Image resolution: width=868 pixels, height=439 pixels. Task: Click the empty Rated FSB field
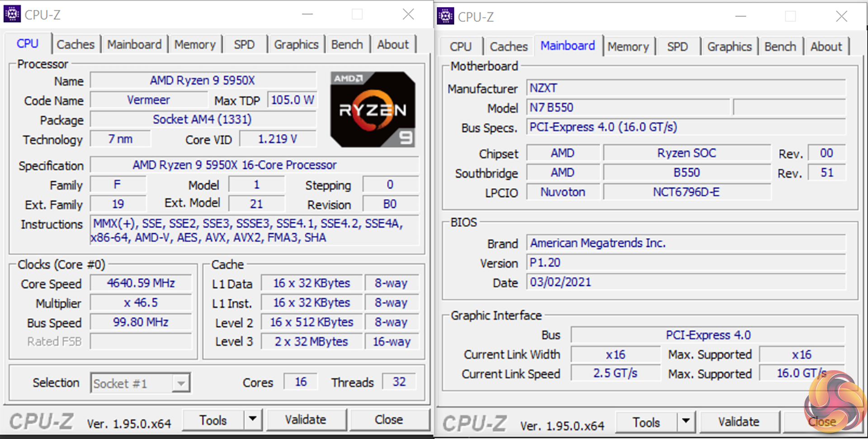point(141,341)
